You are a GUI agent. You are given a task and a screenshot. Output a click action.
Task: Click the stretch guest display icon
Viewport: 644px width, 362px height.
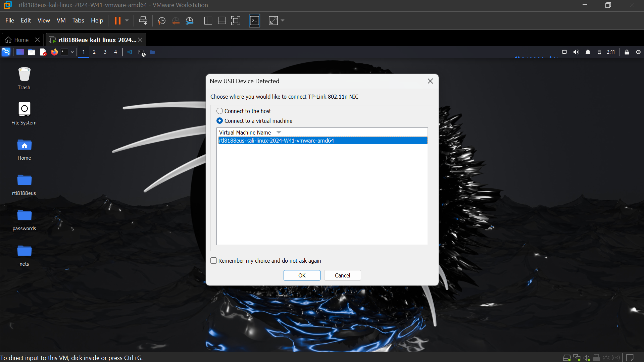pyautogui.click(x=274, y=21)
